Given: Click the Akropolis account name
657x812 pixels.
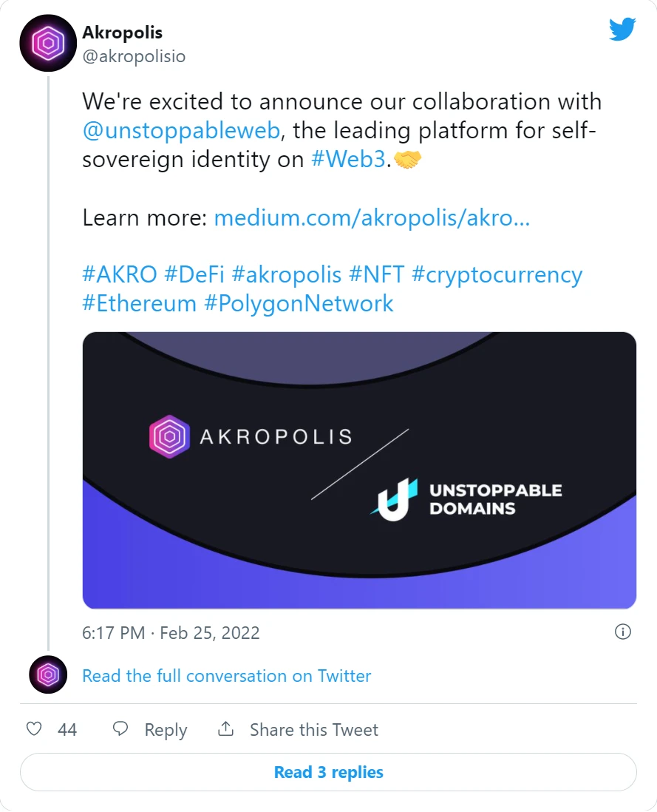Looking at the screenshot, I should [123, 32].
